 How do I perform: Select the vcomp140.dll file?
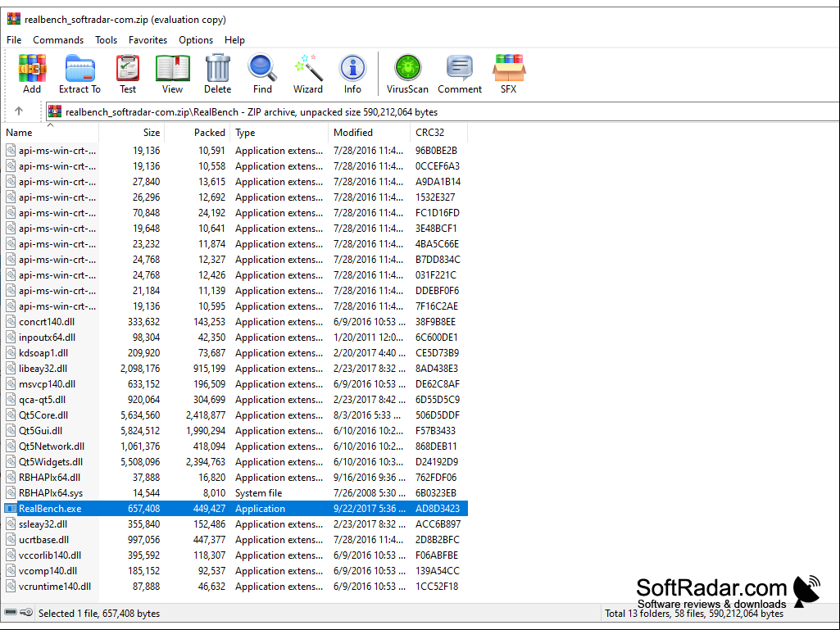(48, 570)
